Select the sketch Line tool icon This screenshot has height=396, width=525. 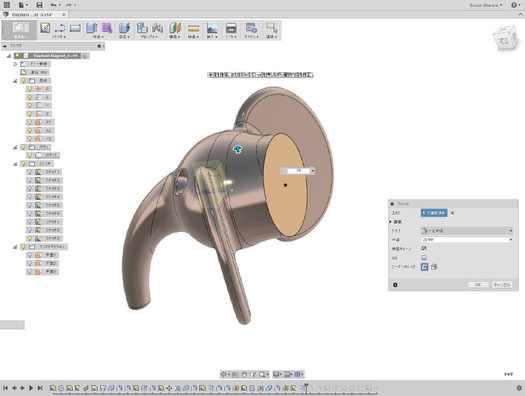tap(60, 27)
